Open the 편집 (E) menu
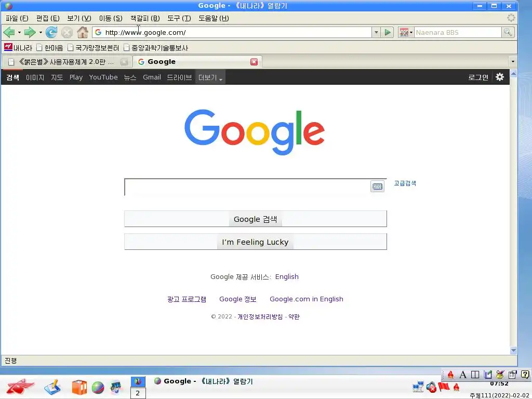 pyautogui.click(x=48, y=18)
